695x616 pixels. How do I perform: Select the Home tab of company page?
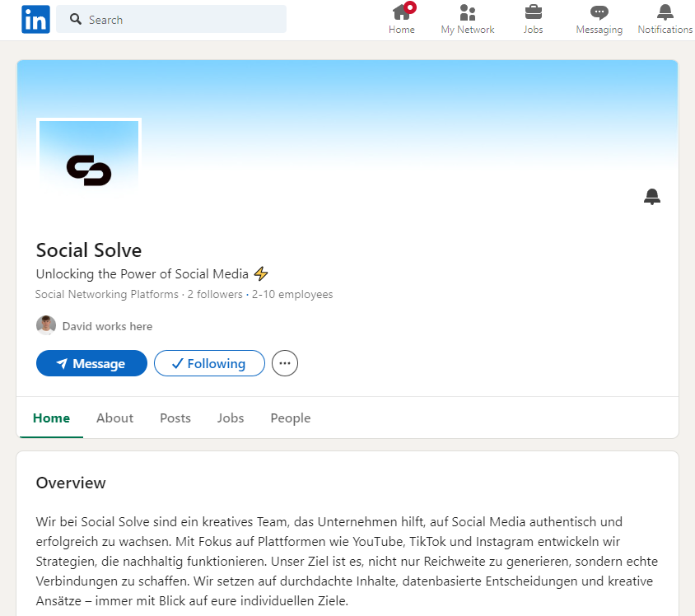coord(51,418)
